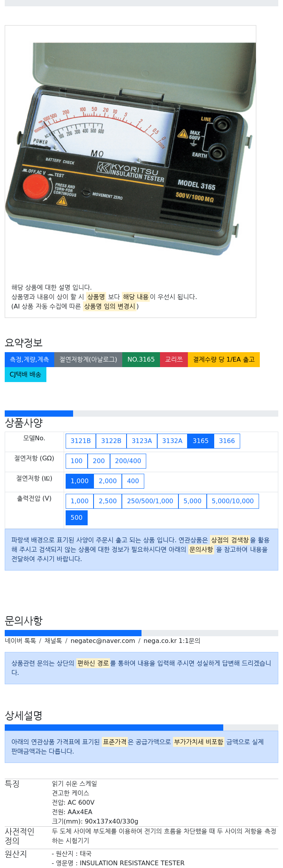Image resolution: width=283 pixels, height=868 pixels.
Task: Click the CJ택배 배송 shipping tag
Action: (26, 374)
